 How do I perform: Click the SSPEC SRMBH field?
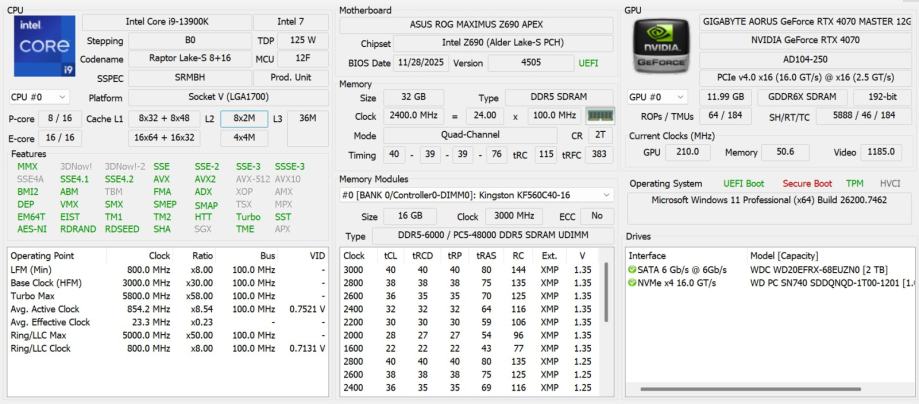click(189, 78)
